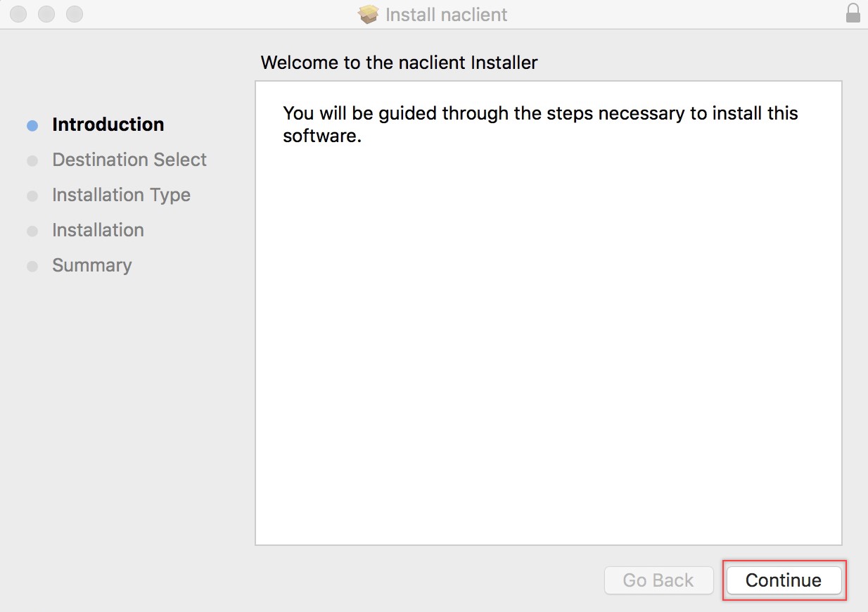Click the 'You will be guided' message text
Screen dimensions: 868x612
point(540,124)
